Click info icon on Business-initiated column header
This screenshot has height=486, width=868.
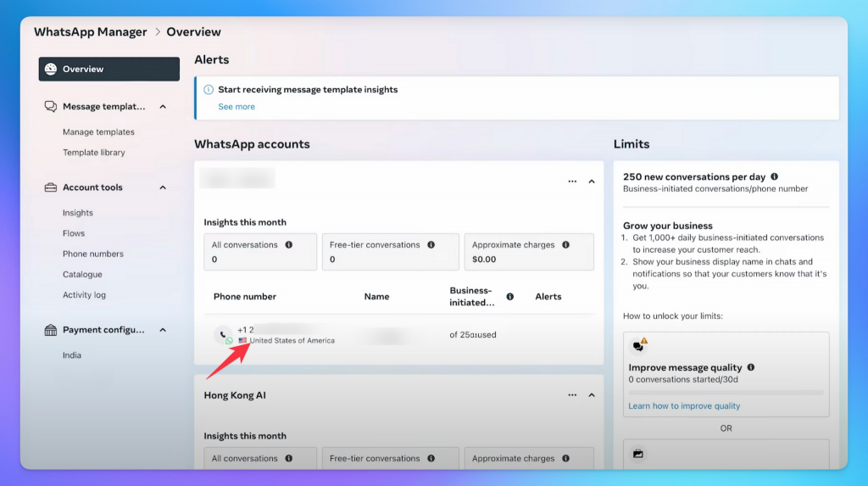tap(510, 297)
